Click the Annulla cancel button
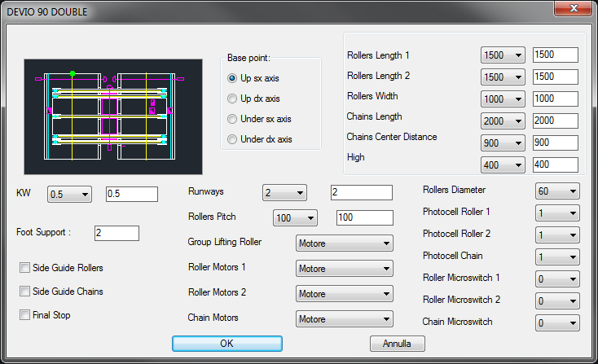The width and height of the screenshot is (598, 364). 398,344
